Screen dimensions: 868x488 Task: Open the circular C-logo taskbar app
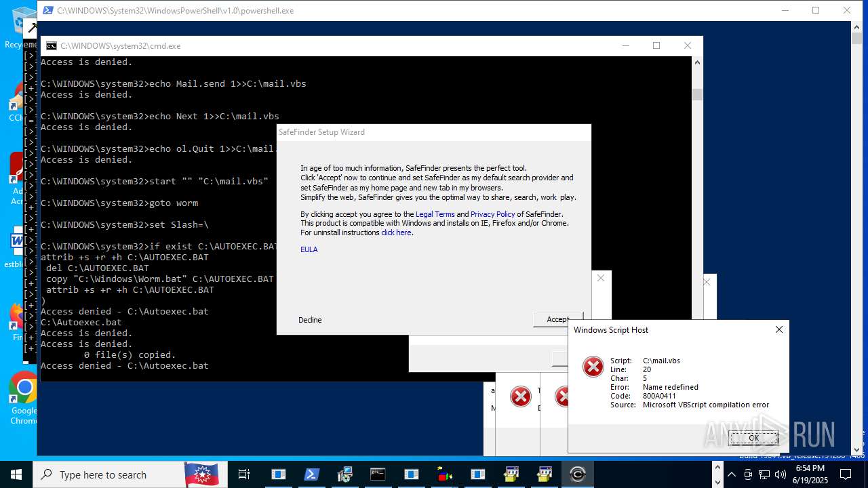pyautogui.click(x=578, y=474)
